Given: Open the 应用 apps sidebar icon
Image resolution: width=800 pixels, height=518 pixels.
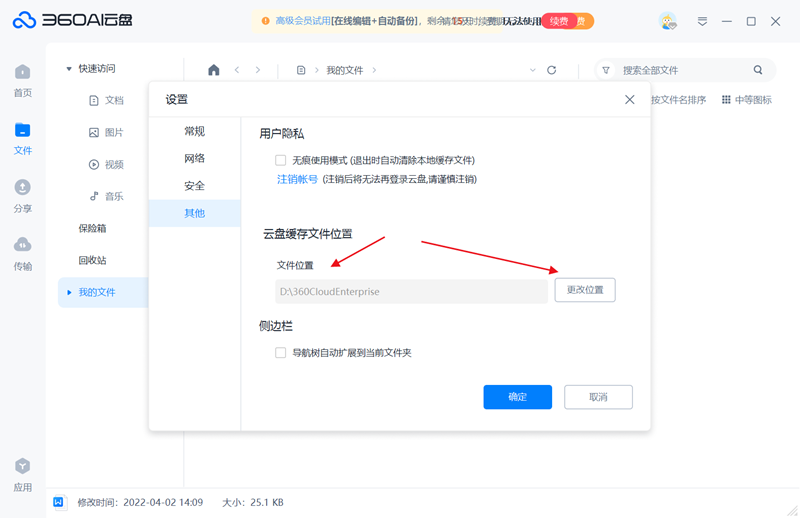Looking at the screenshot, I should [x=22, y=475].
